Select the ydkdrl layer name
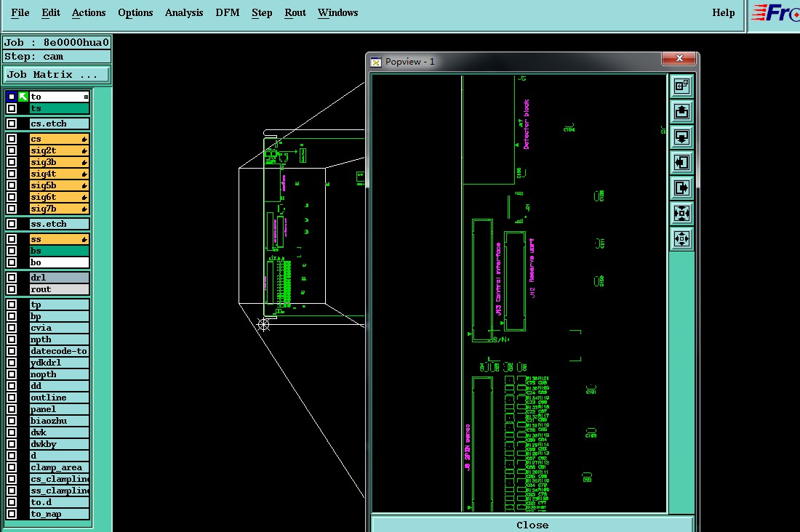Image resolution: width=800 pixels, height=532 pixels. coord(59,363)
